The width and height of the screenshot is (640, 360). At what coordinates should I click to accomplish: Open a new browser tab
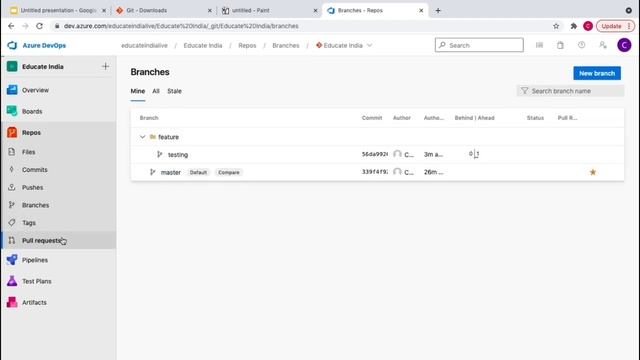438,10
